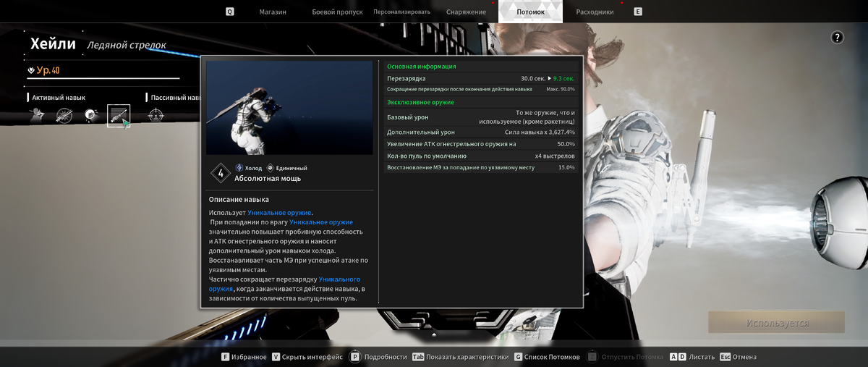Open the Магазин tab
This screenshot has width=868, height=367.
[273, 12]
